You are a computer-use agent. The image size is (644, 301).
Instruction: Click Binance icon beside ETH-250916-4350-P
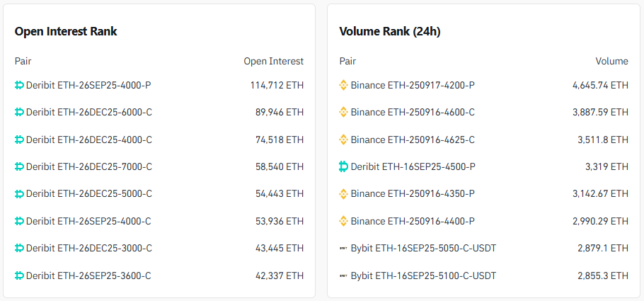[343, 193]
